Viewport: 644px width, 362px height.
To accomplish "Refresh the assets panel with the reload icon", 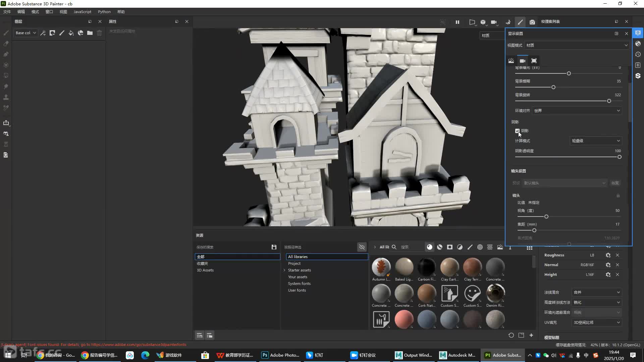I will click(x=511, y=335).
